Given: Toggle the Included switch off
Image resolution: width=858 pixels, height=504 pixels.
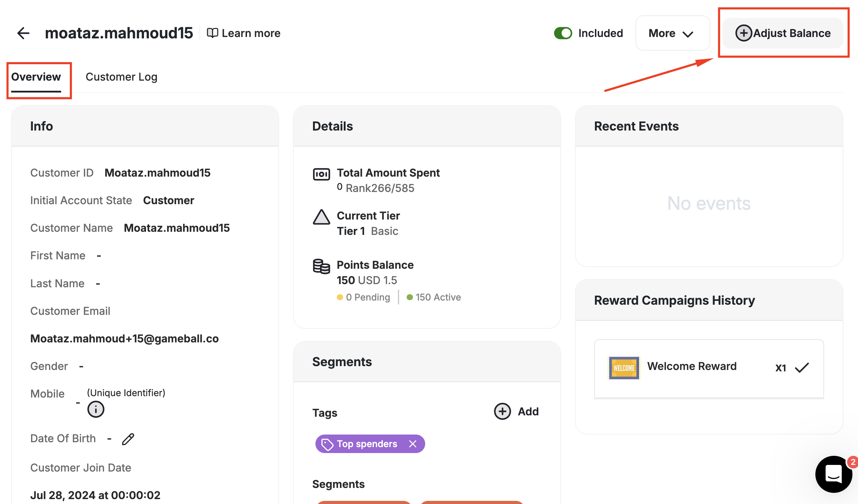Looking at the screenshot, I should (x=563, y=33).
